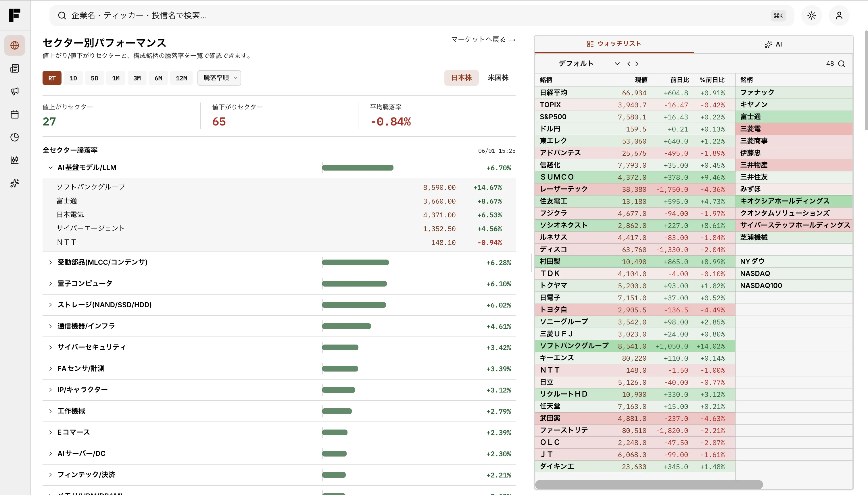Click the マーケットへ戻る link
The height and width of the screenshot is (495, 868).
(483, 39)
